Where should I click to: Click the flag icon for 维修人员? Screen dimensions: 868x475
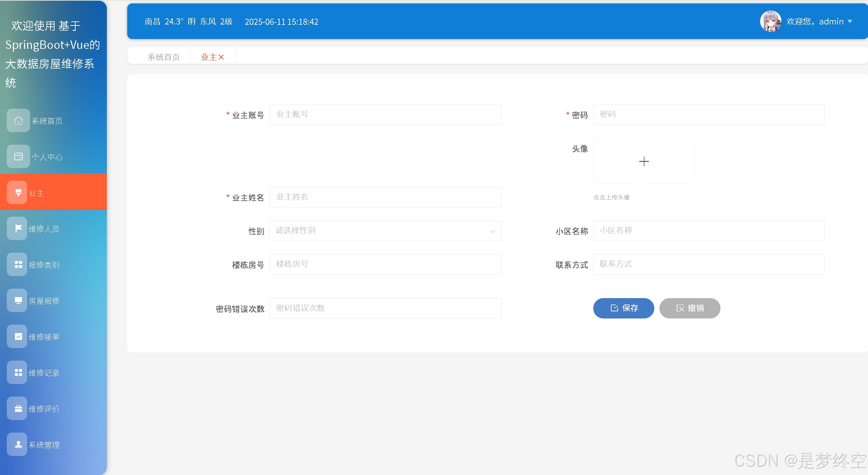[x=18, y=229]
